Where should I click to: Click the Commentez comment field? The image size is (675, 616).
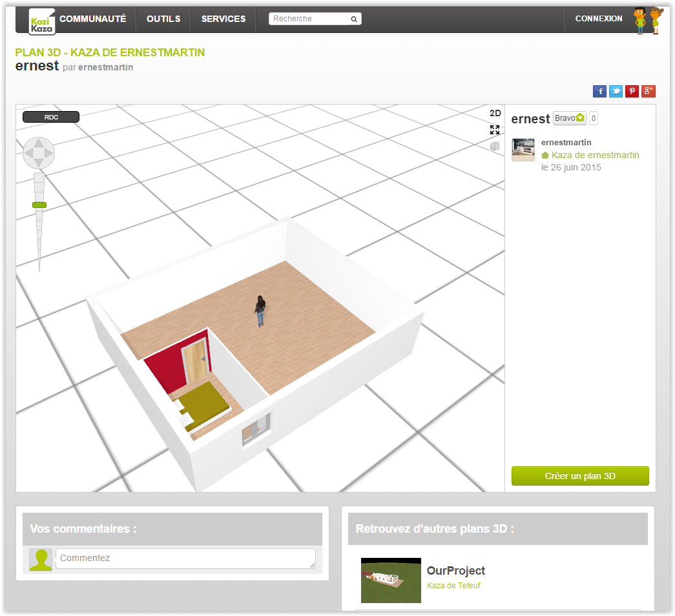click(x=185, y=559)
